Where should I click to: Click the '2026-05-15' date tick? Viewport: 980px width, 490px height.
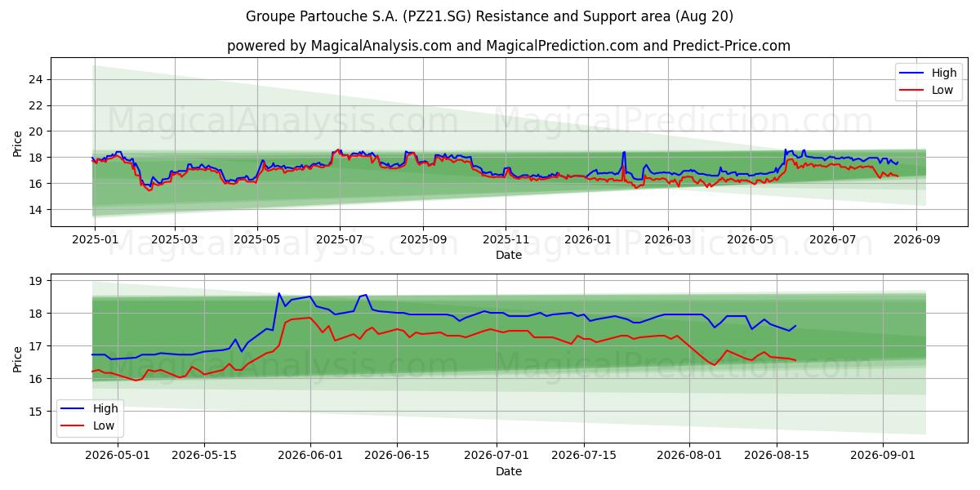tap(203, 456)
